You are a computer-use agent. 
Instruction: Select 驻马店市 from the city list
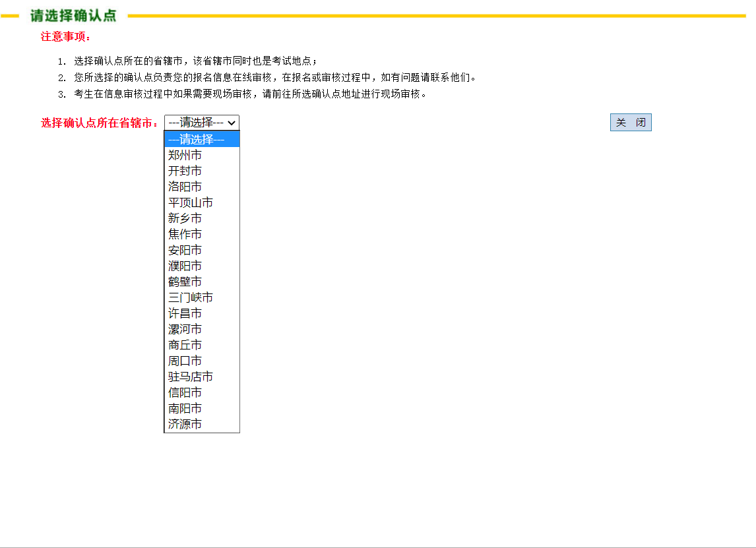(190, 377)
